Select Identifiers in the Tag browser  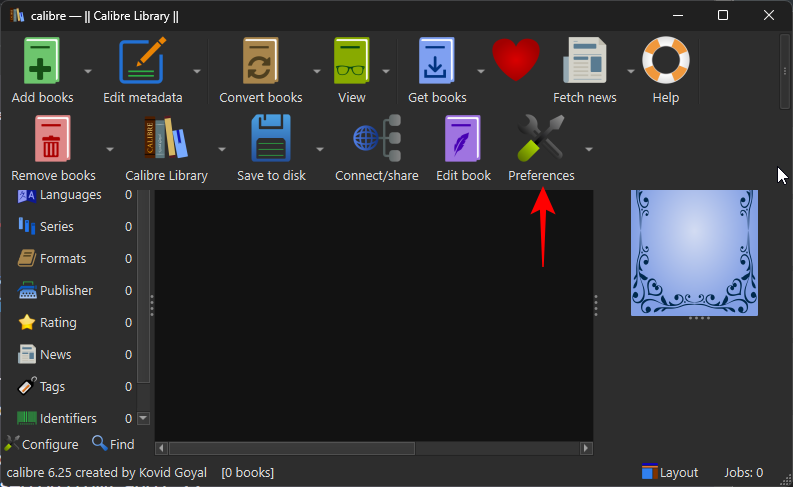click(74, 419)
